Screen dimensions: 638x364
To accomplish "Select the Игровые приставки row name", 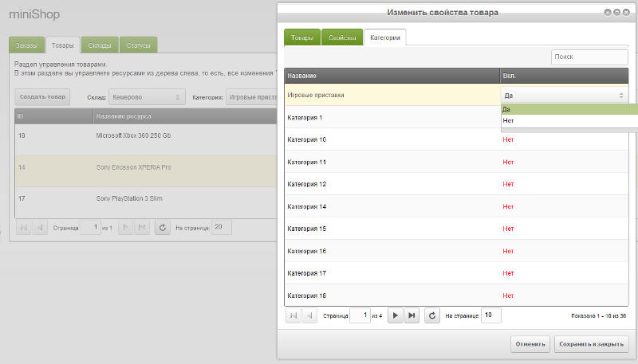I will pos(316,95).
